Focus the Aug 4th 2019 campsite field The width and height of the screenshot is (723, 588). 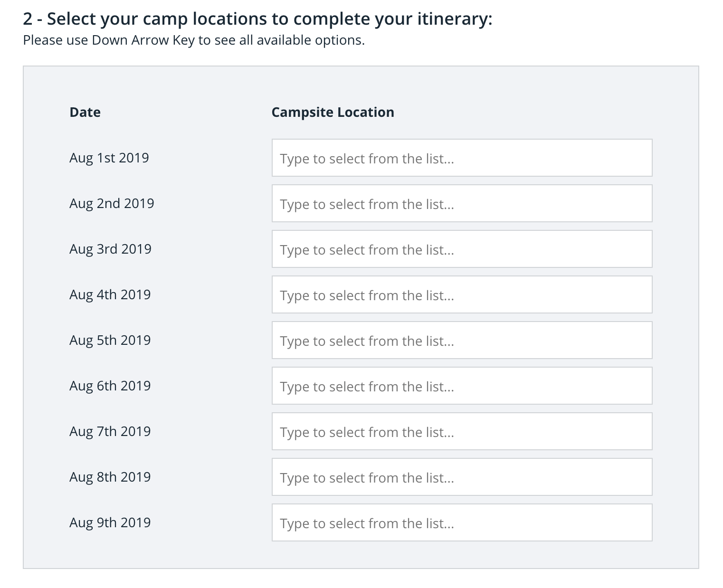click(x=462, y=294)
